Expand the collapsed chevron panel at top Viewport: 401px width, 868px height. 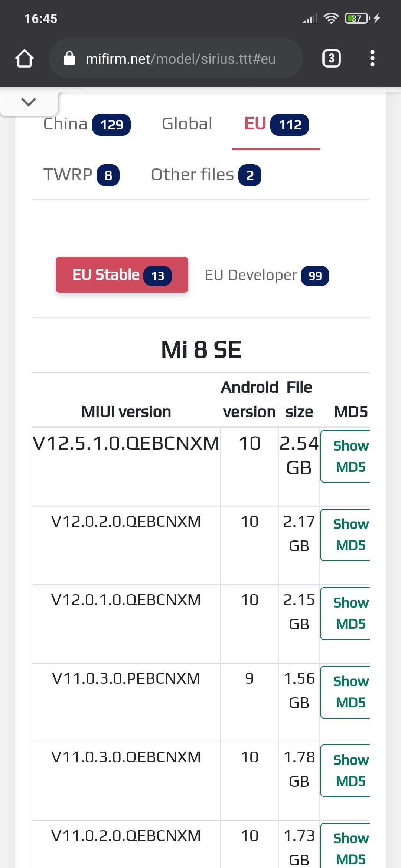click(x=29, y=102)
